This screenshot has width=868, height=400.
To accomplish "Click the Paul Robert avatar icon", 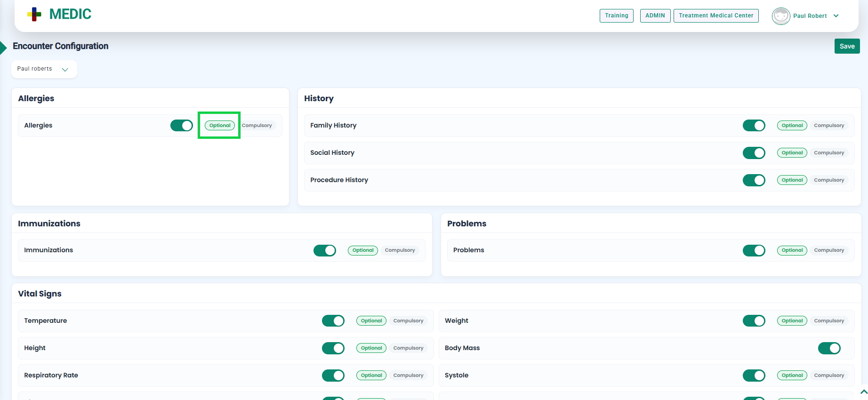I will [x=780, y=16].
